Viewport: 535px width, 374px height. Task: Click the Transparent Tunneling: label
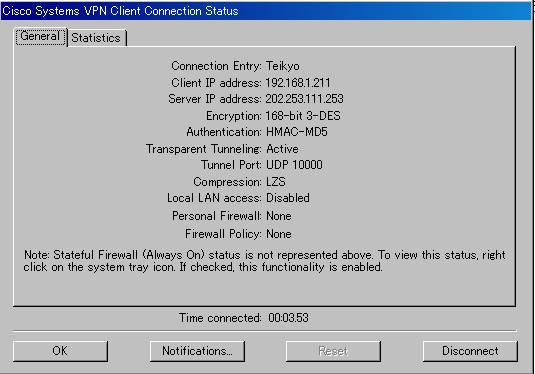coord(204,149)
